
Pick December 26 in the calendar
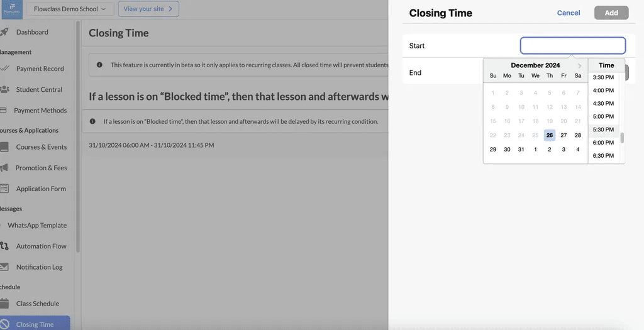point(550,135)
